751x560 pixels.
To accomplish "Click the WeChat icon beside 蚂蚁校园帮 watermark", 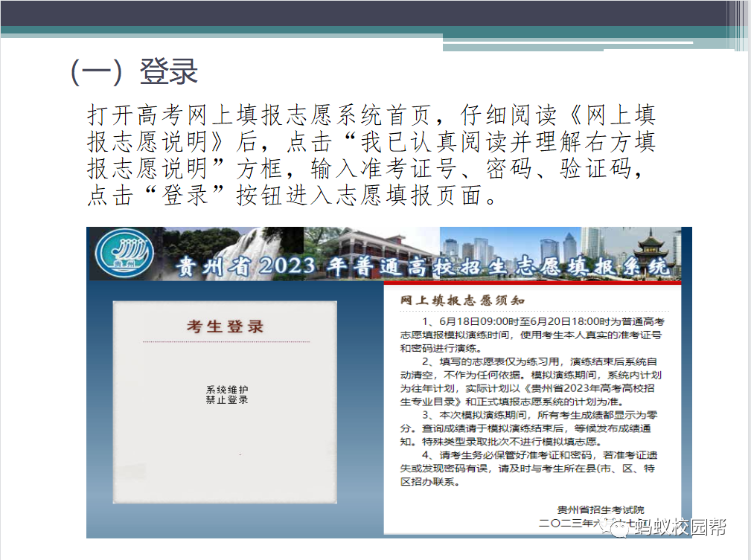I will click(x=619, y=527).
